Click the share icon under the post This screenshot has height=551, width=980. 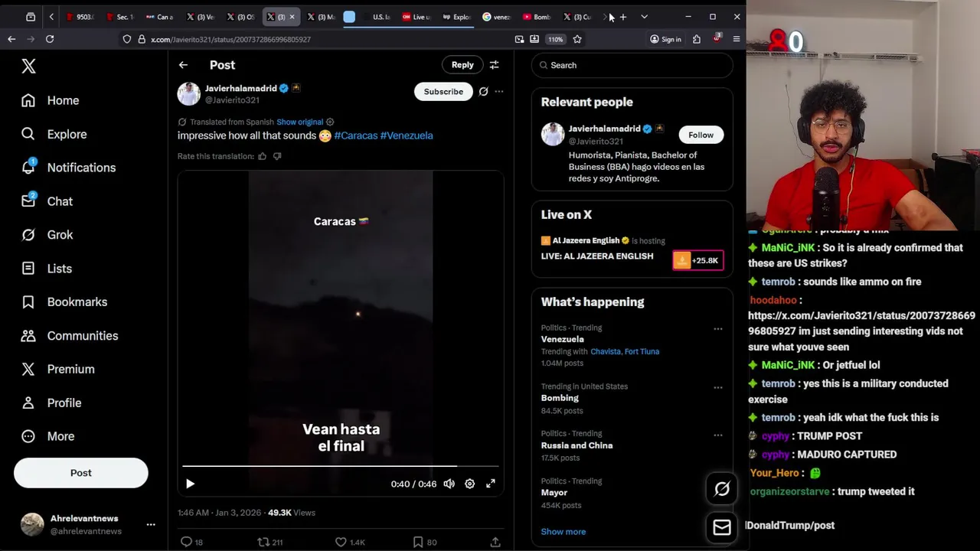[x=495, y=542]
